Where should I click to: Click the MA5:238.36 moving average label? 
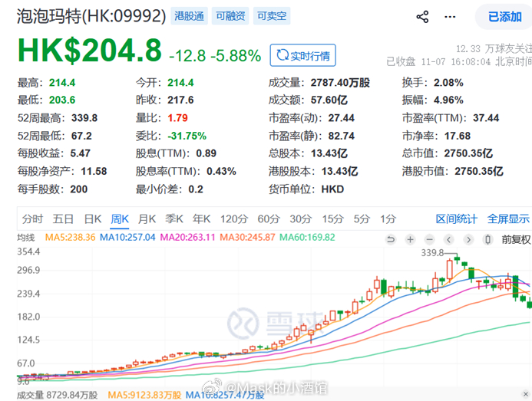pyautogui.click(x=70, y=237)
